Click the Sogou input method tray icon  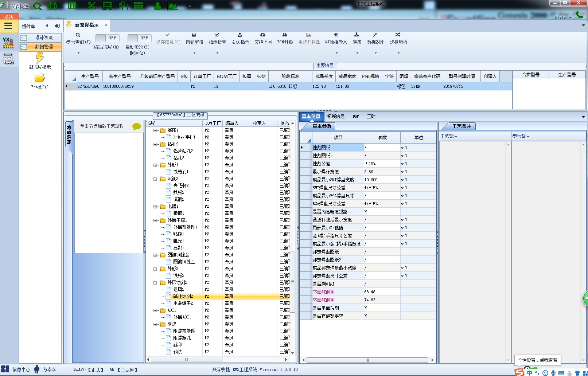[x=519, y=372]
